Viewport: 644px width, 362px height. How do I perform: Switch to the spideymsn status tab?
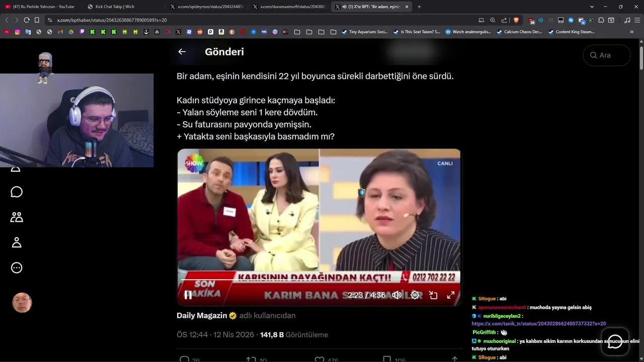pos(206,7)
